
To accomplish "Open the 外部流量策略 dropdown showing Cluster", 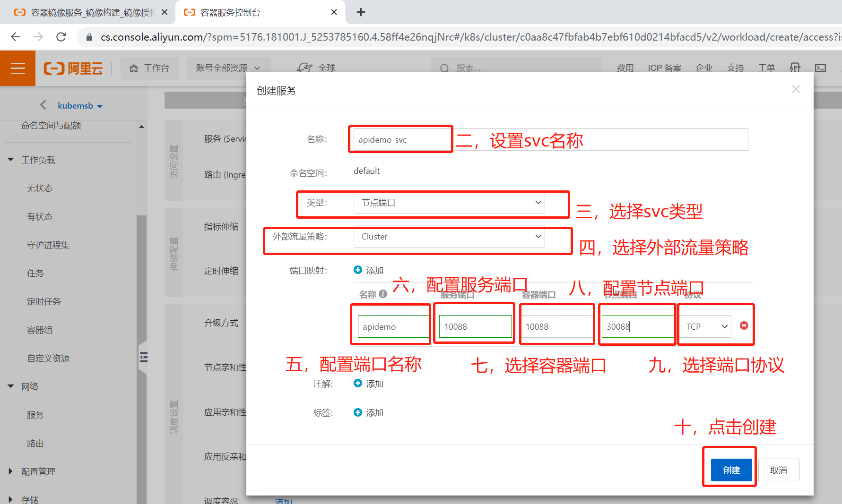I will (449, 237).
